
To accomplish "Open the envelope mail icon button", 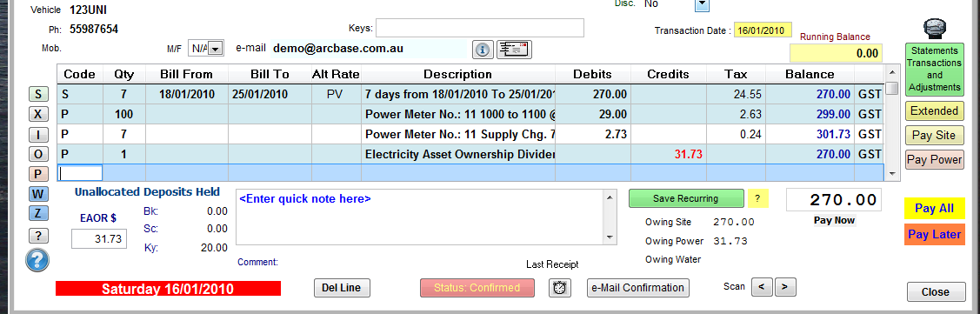I will click(x=515, y=50).
